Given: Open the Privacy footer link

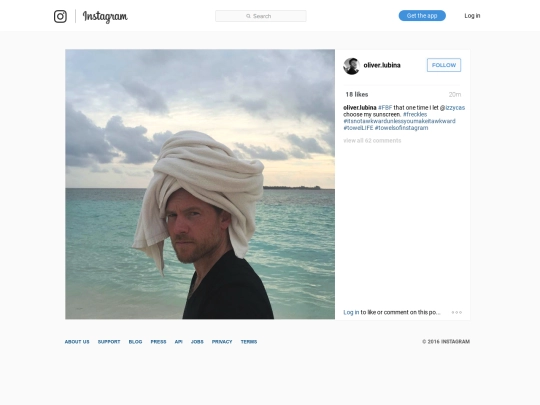Looking at the screenshot, I should click(x=222, y=342).
